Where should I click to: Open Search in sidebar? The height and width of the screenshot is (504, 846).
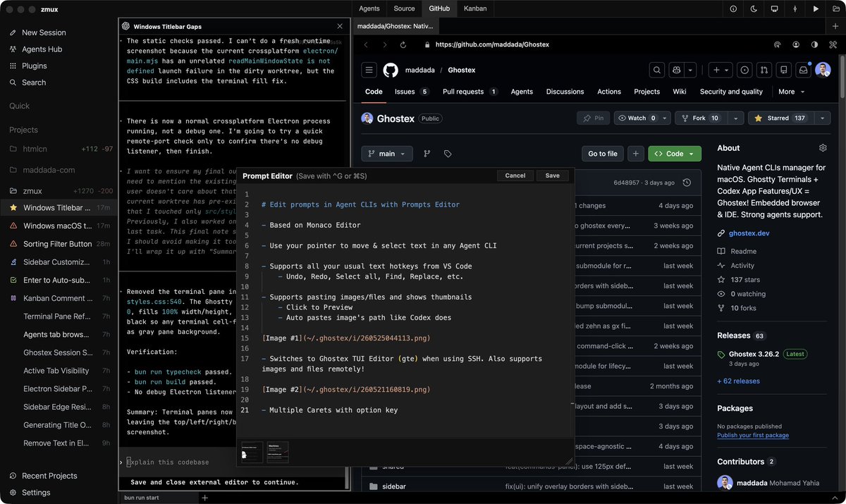coord(34,82)
